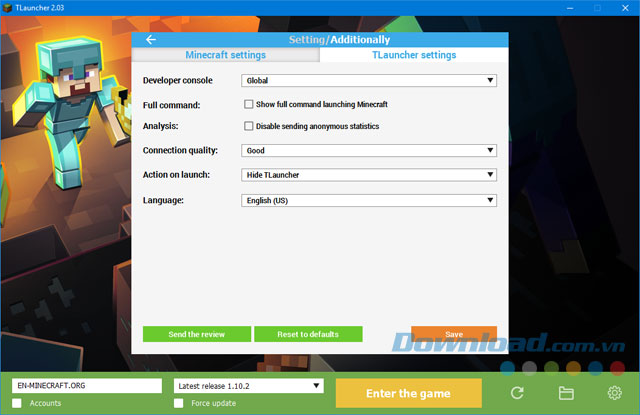Open the Connection quality dropdown
The image size is (640, 415).
click(369, 151)
